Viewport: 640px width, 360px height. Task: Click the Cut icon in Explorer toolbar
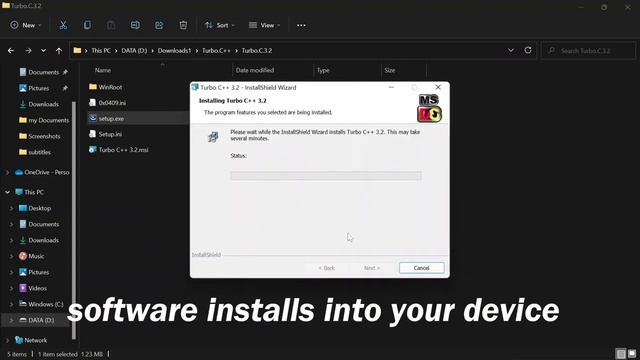click(63, 25)
